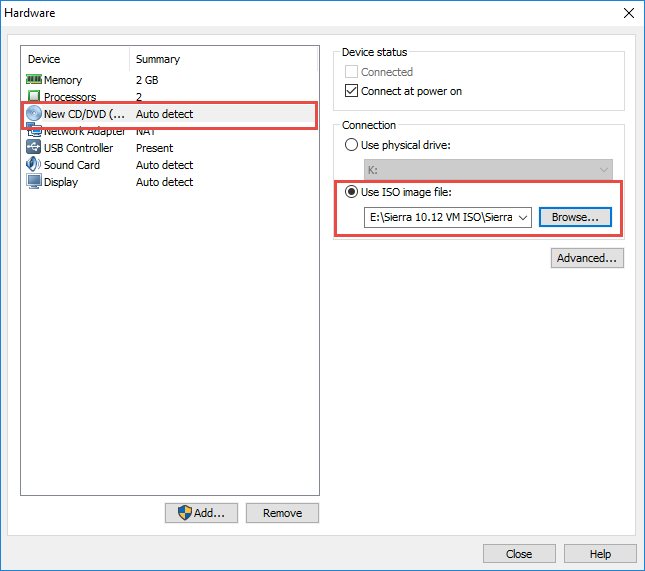Click the Help button
645x571 pixels.
pos(600,554)
